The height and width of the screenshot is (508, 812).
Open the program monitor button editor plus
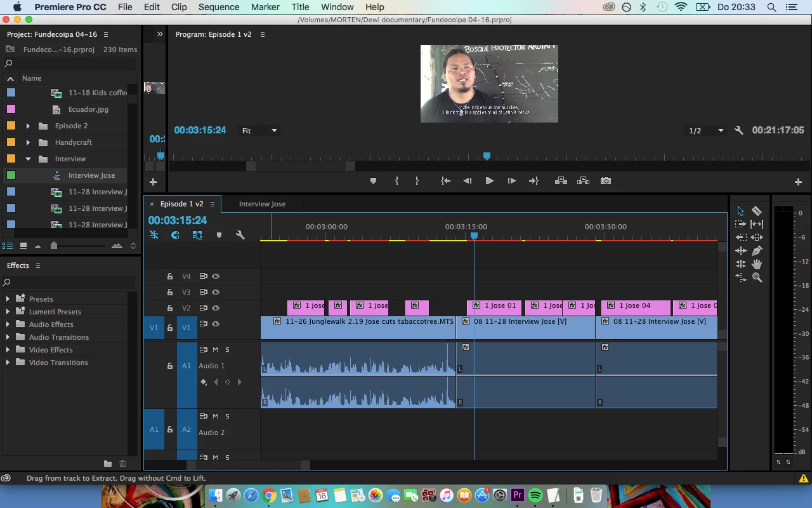(798, 182)
